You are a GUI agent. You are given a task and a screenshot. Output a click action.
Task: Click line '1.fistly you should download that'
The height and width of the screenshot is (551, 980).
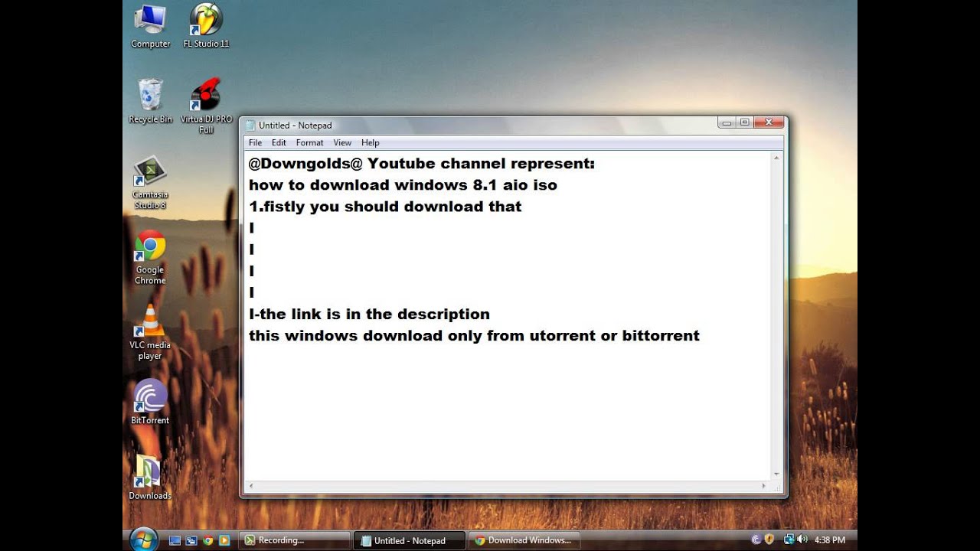coord(385,207)
